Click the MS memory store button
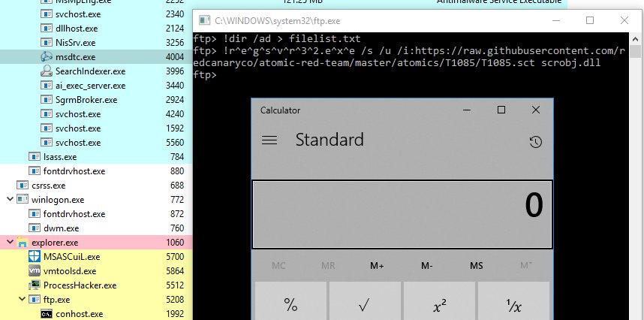This screenshot has height=320, width=644. click(x=477, y=266)
